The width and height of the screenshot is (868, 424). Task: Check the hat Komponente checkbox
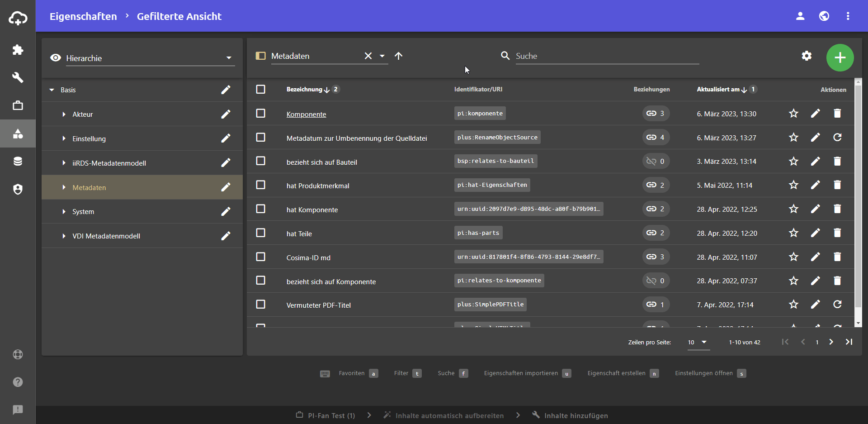pyautogui.click(x=260, y=209)
